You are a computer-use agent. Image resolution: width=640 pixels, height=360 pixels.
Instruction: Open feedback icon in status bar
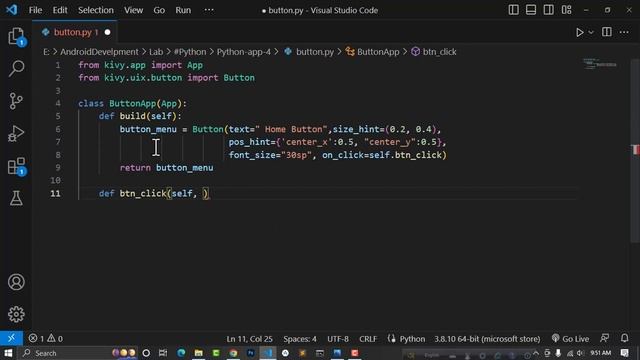604,338
